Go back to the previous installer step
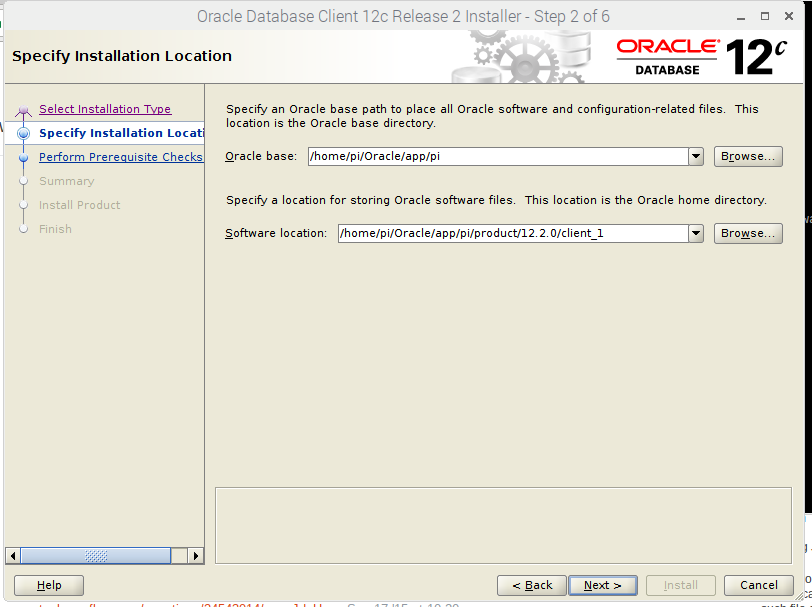Image resolution: width=812 pixels, height=607 pixels. tap(532, 585)
